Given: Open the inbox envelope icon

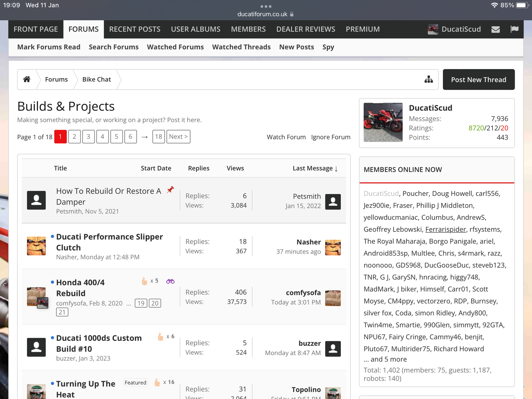Looking at the screenshot, I should (495, 29).
